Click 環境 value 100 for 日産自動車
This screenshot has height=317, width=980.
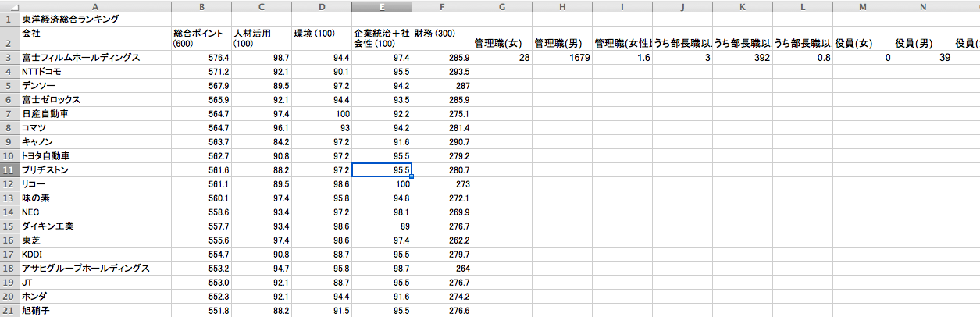click(x=342, y=114)
